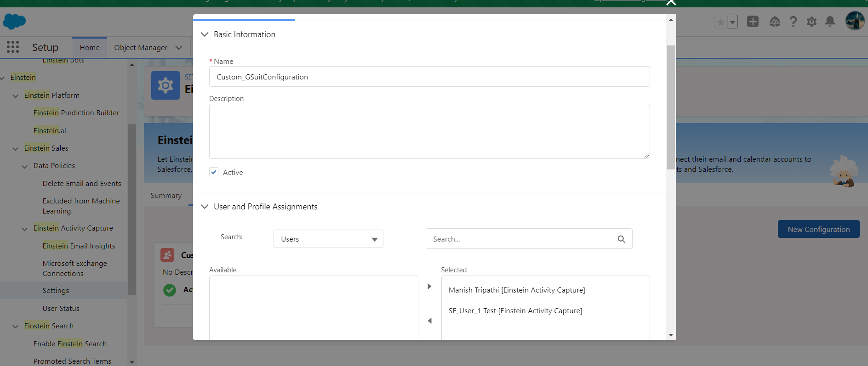Collapse the Einstein Activity Capture tree node
868x366 pixels.
25,229
